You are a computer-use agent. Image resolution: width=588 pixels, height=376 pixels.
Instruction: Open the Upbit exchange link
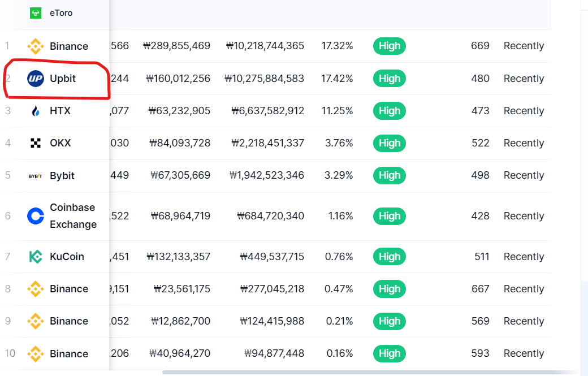coord(63,79)
